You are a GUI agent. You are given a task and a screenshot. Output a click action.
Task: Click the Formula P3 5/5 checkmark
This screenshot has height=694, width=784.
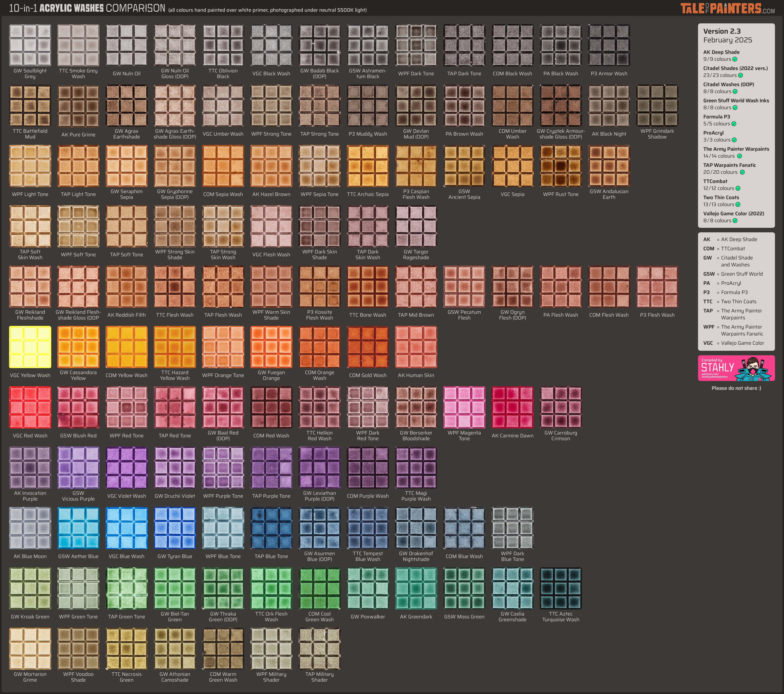[734, 124]
